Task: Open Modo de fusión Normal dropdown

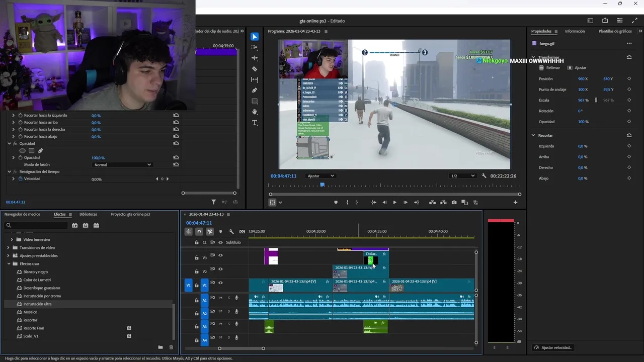Action: tap(122, 165)
